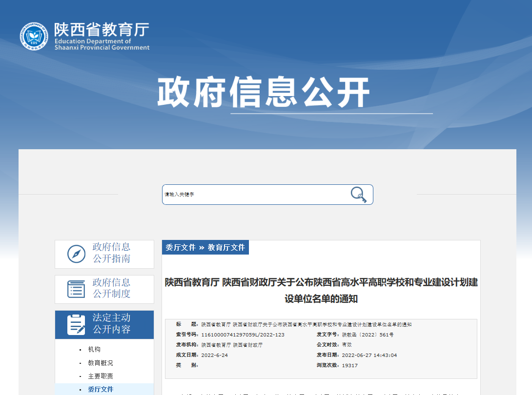Open the 机构 sidebar item
The width and height of the screenshot is (532, 395).
94,350
